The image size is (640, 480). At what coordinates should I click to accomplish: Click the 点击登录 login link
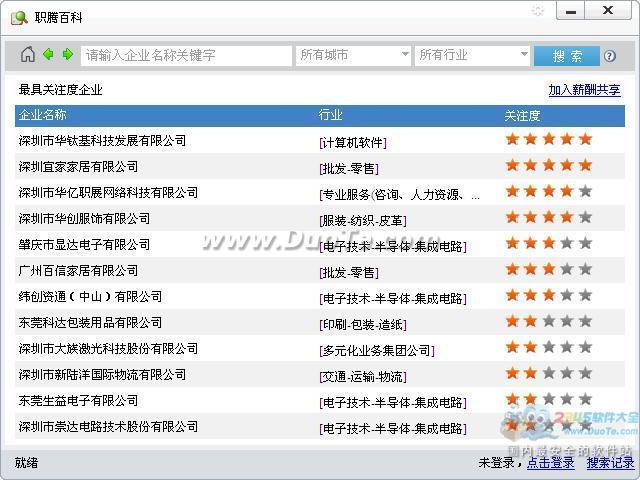coord(551,463)
